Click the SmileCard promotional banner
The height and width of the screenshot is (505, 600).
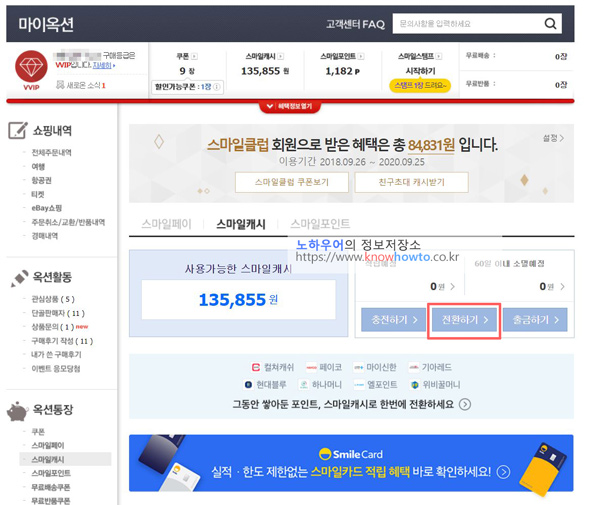[351, 463]
